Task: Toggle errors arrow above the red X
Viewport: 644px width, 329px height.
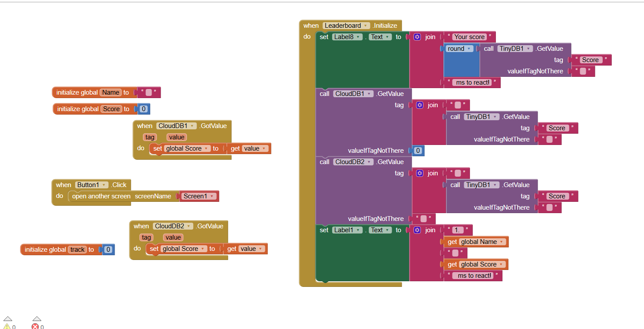Action: (37, 319)
